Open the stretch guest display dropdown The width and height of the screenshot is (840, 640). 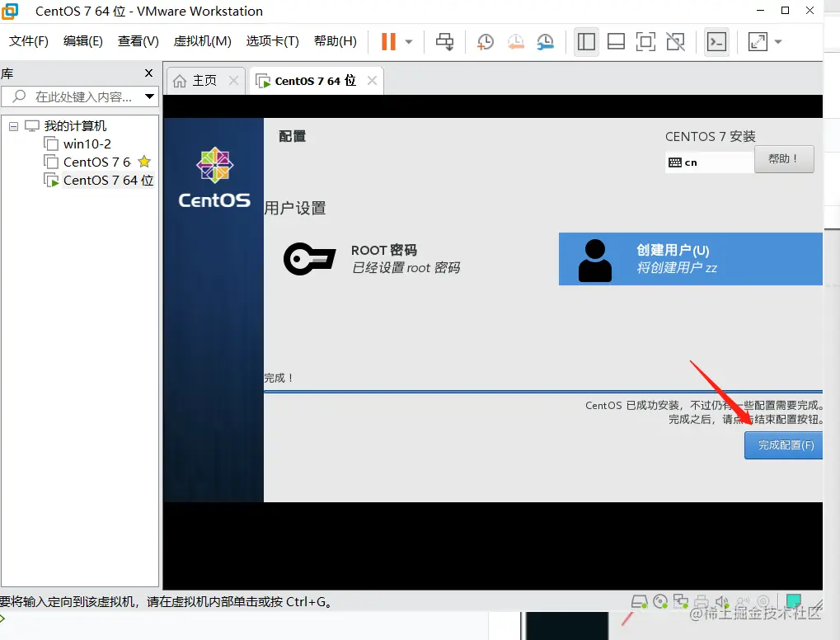(776, 41)
